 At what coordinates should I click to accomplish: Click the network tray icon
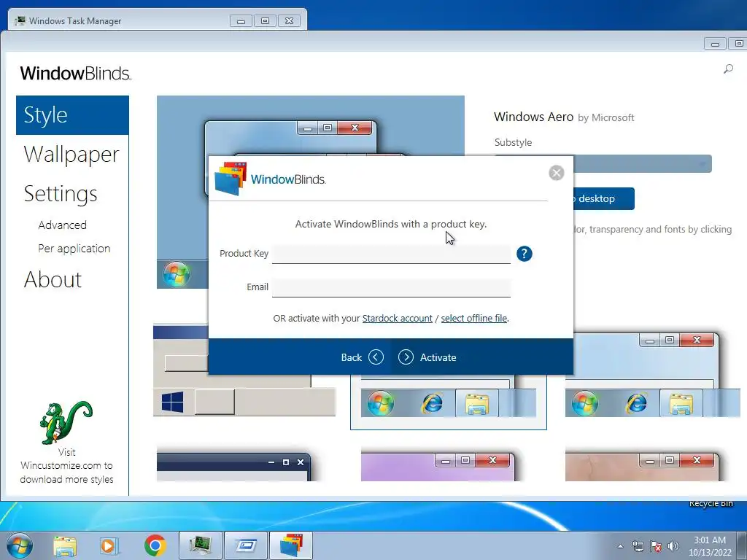(x=638, y=546)
